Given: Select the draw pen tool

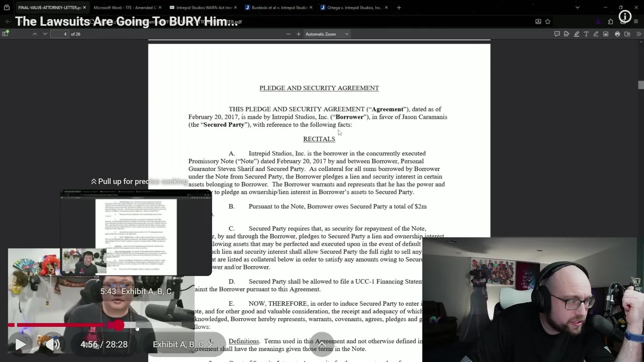Looking at the screenshot, I should [596, 34].
